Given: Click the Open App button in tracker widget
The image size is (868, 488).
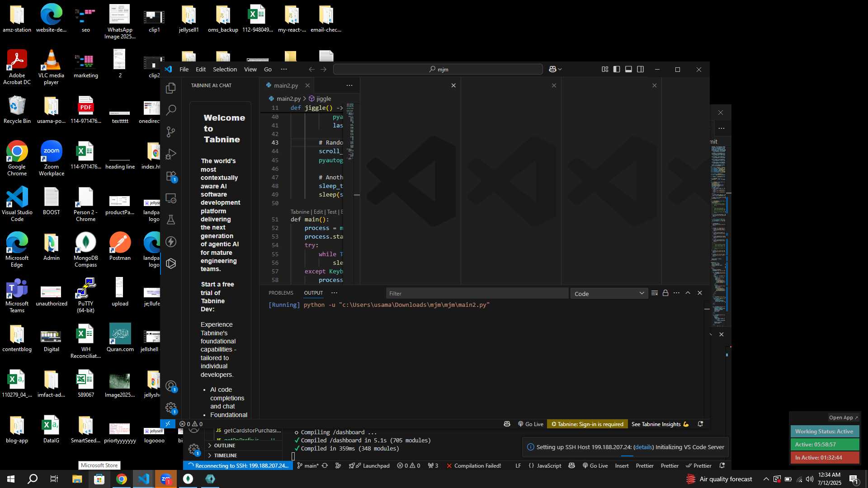Looking at the screenshot, I should [x=843, y=418].
